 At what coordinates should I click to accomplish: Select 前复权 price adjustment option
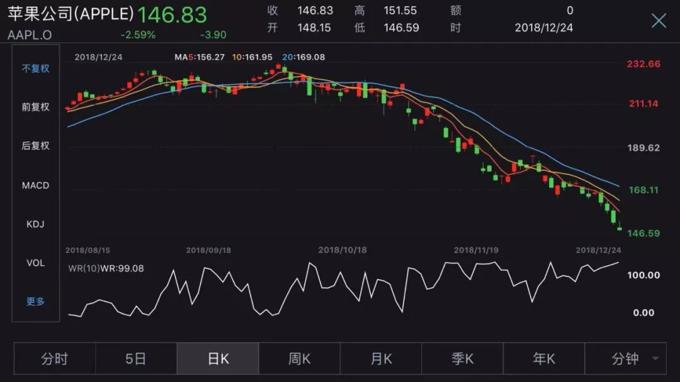click(x=36, y=107)
